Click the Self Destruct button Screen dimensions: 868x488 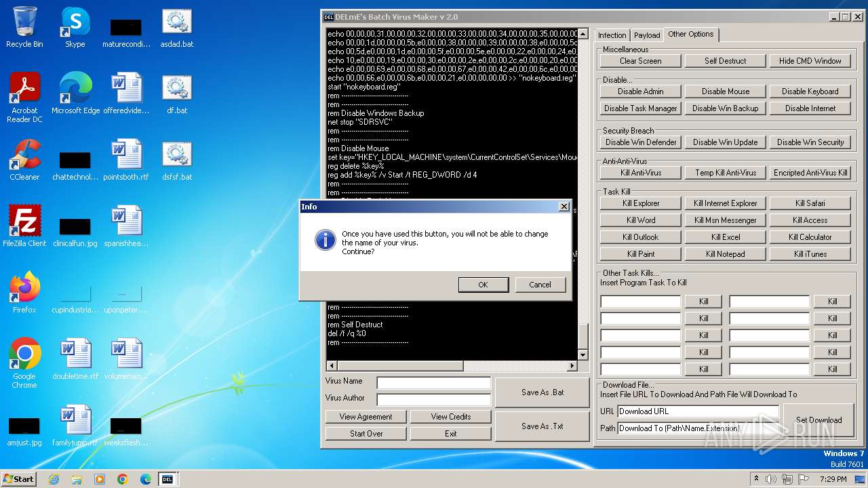(x=725, y=61)
